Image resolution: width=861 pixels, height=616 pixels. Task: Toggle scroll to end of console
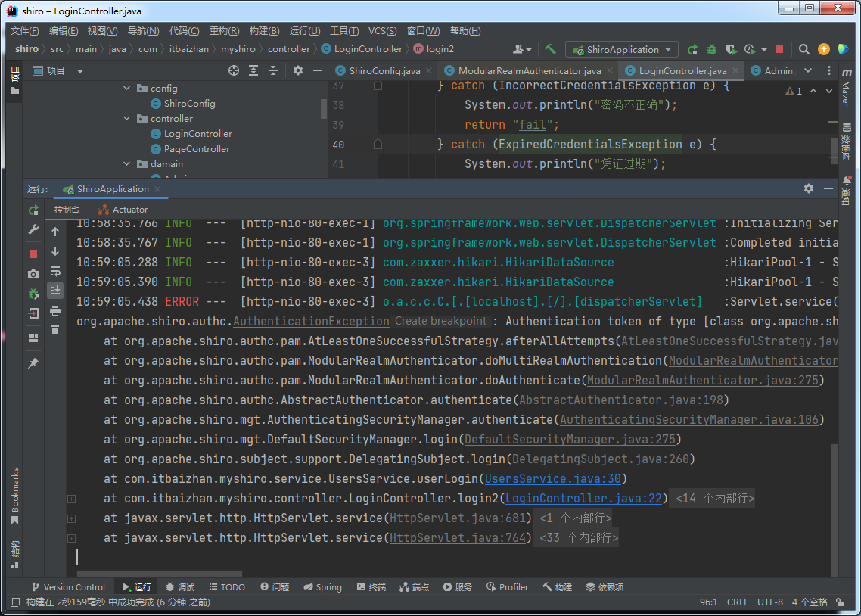pos(55,291)
